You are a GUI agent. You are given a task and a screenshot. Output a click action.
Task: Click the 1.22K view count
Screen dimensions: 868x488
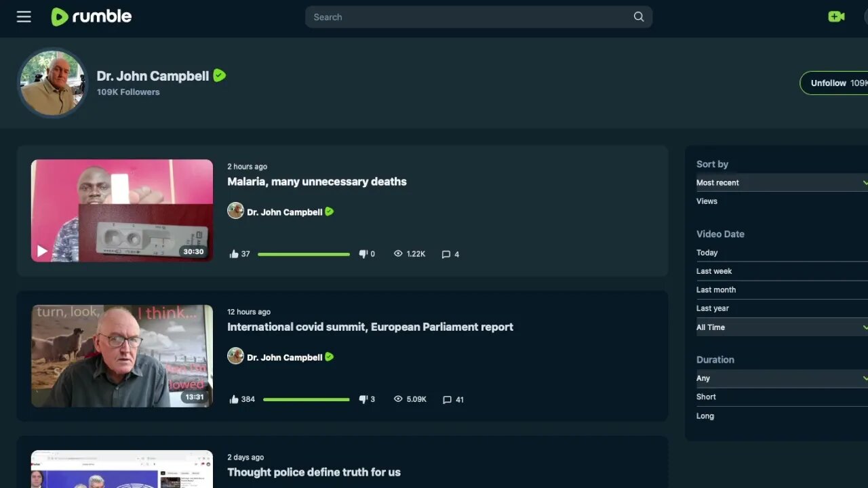[416, 254]
